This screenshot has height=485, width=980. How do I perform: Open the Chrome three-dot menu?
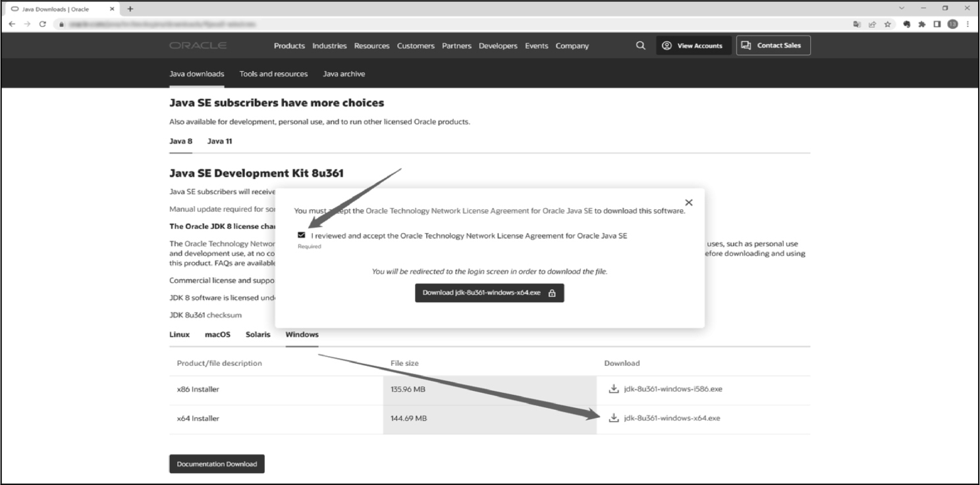[x=967, y=24]
